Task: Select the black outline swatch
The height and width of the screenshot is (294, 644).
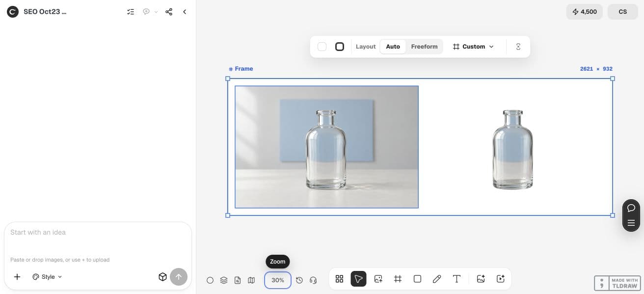Action: (340, 47)
